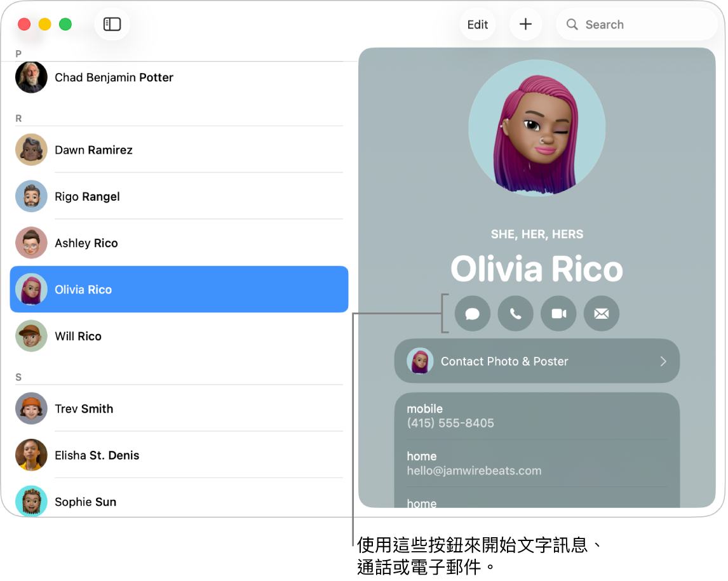Image resolution: width=728 pixels, height=581 pixels.
Task: Open Contact Photo & Poster chevron
Action: tap(664, 362)
